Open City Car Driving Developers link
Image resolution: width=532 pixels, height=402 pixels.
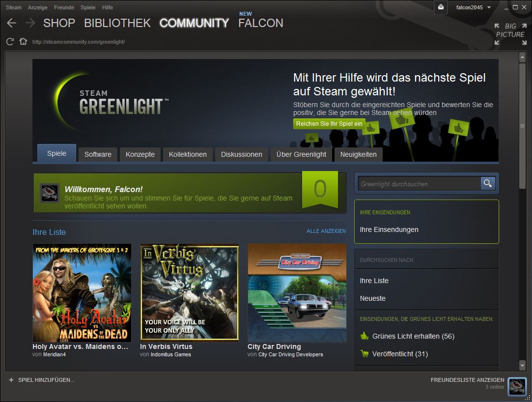pyautogui.click(x=291, y=354)
